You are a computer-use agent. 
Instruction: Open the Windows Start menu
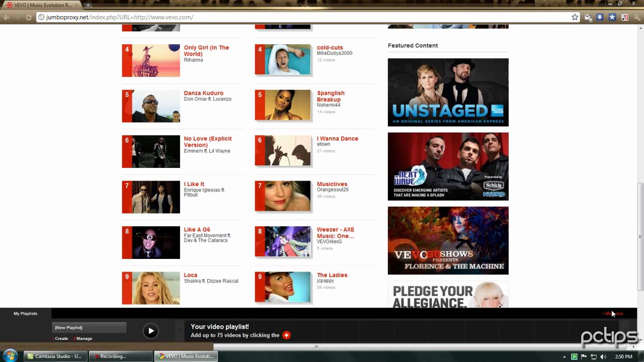click(x=10, y=356)
